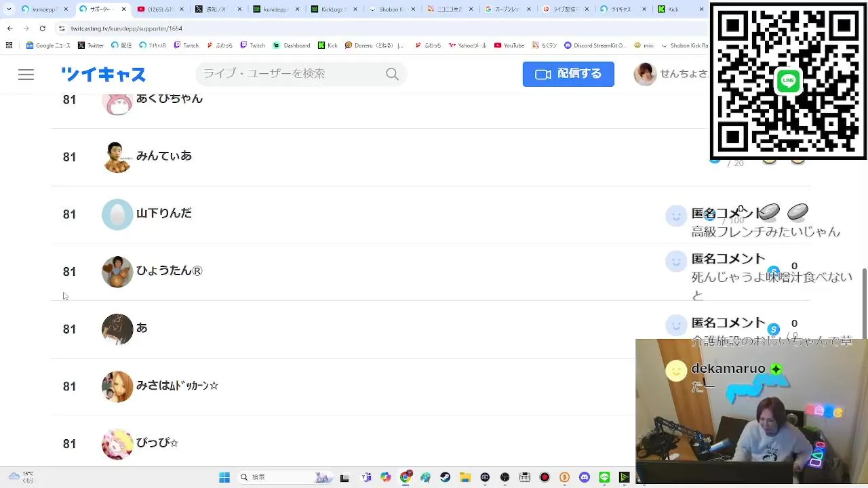Open the Kick bookmark
Image resolution: width=868 pixels, height=488 pixels.
pyautogui.click(x=328, y=45)
